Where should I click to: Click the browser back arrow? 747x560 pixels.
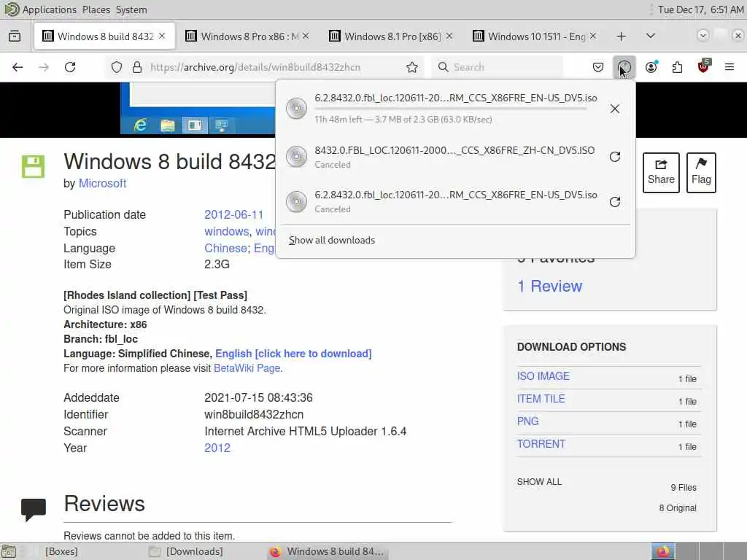coord(18,67)
